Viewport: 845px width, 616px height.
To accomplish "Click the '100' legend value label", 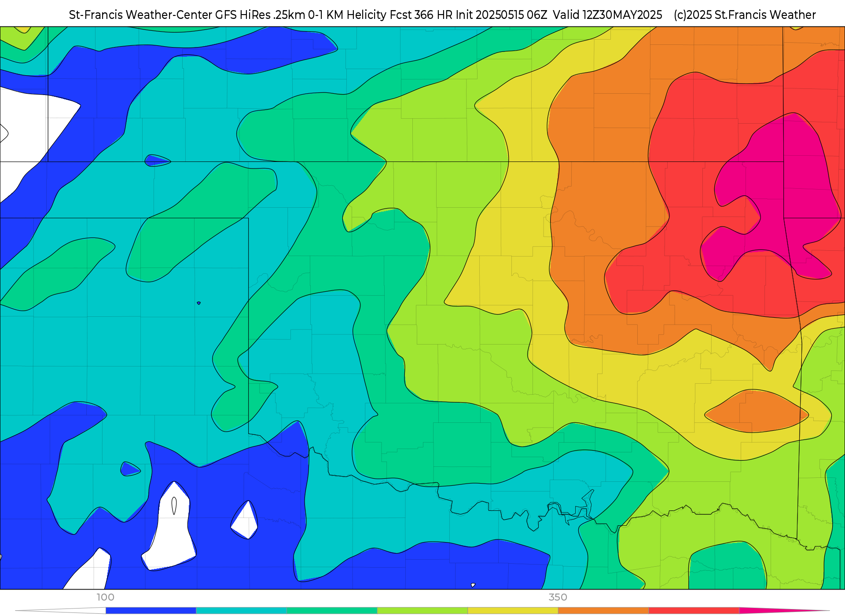I will (106, 597).
